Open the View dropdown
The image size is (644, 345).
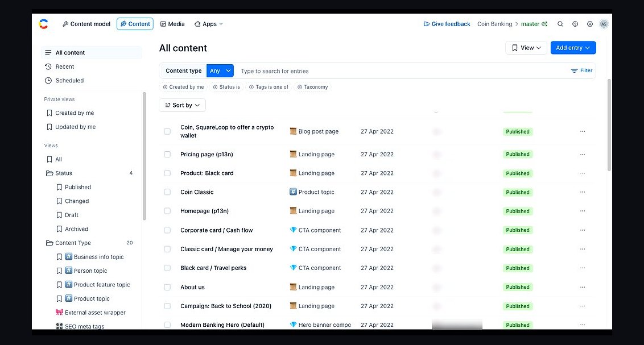coord(526,48)
